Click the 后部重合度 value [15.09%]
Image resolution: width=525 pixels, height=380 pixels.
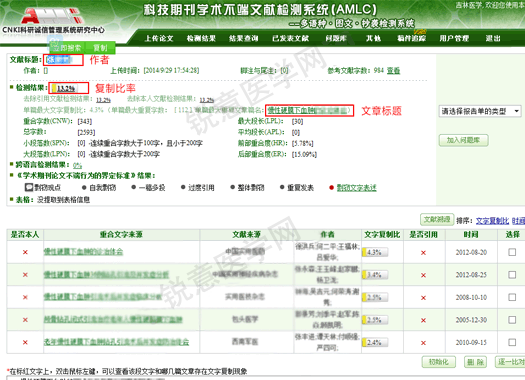[x=304, y=154]
